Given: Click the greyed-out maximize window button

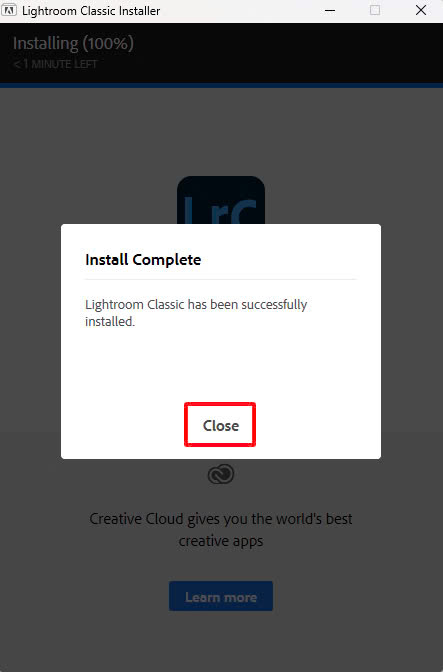Looking at the screenshot, I should [375, 10].
